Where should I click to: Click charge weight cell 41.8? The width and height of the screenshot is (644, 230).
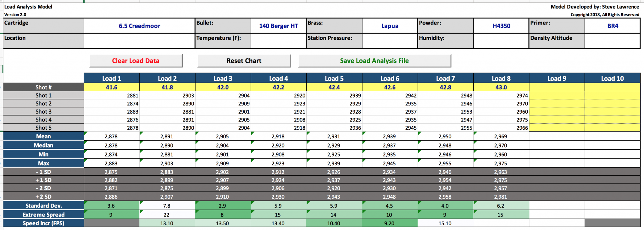click(x=167, y=87)
